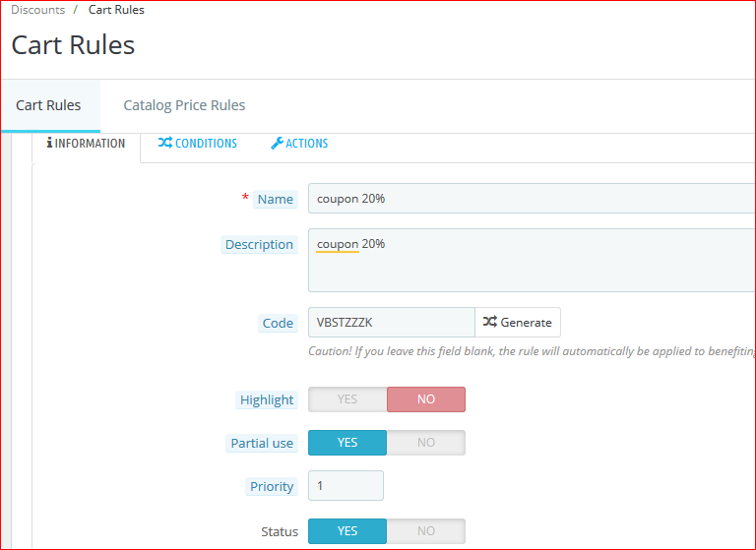756x550 pixels.
Task: Focus the Description text area
Action: click(x=532, y=261)
